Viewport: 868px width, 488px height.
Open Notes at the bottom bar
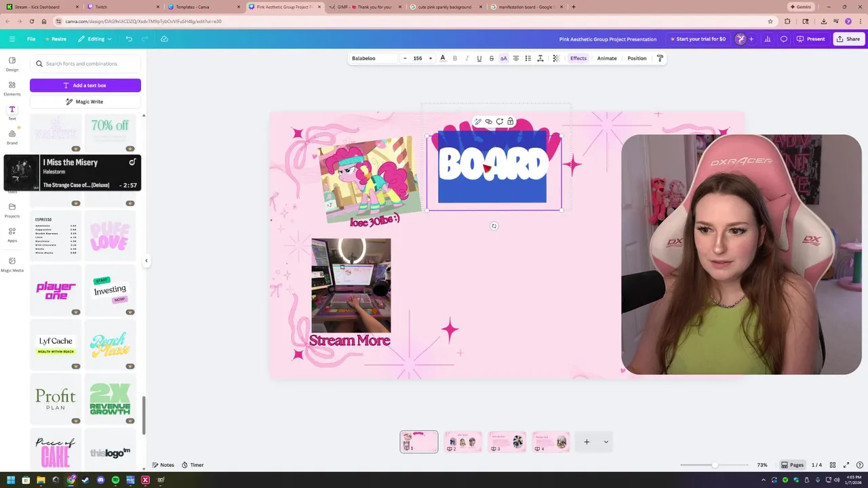(x=163, y=465)
